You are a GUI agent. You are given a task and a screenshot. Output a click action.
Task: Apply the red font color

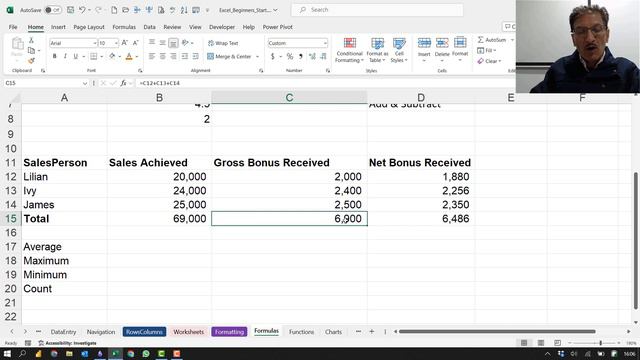129,56
